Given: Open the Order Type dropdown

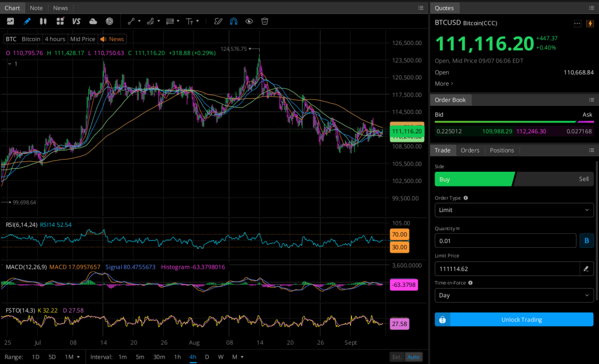Looking at the screenshot, I should [514, 210].
